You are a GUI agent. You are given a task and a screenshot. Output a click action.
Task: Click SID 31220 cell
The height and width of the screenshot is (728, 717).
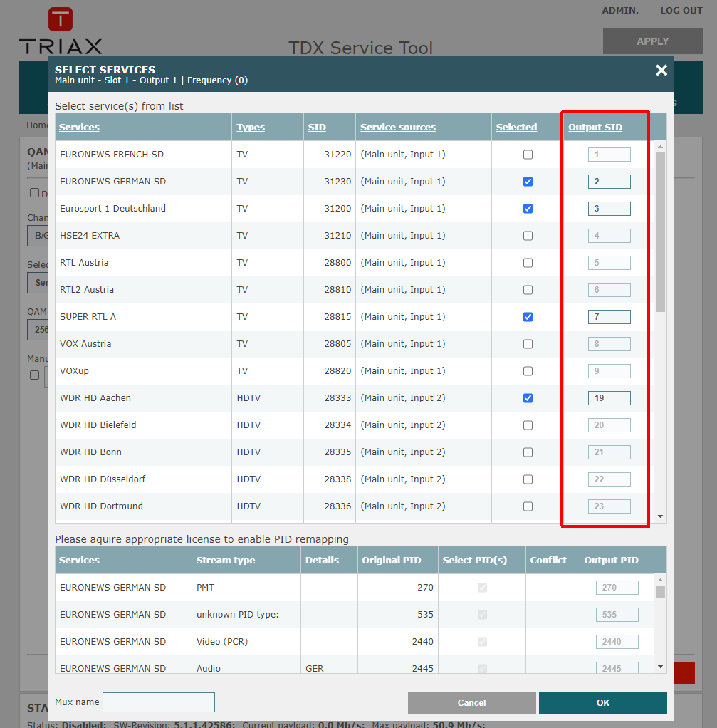337,155
